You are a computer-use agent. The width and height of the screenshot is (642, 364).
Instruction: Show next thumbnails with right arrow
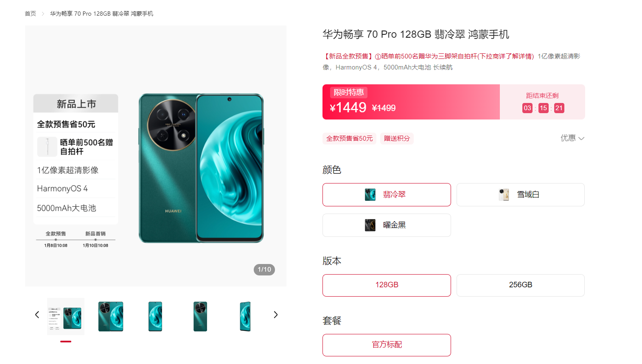pyautogui.click(x=275, y=315)
